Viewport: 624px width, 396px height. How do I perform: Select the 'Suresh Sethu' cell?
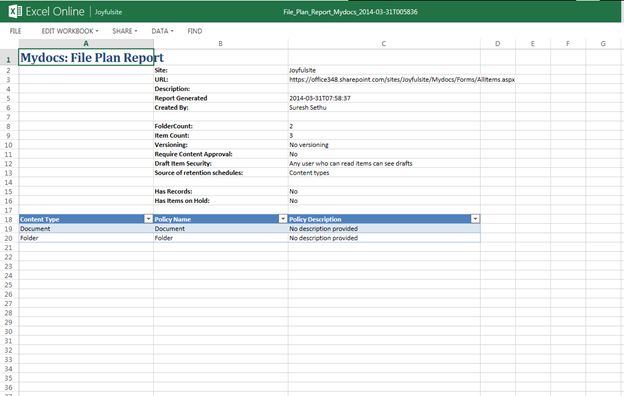(x=384, y=107)
